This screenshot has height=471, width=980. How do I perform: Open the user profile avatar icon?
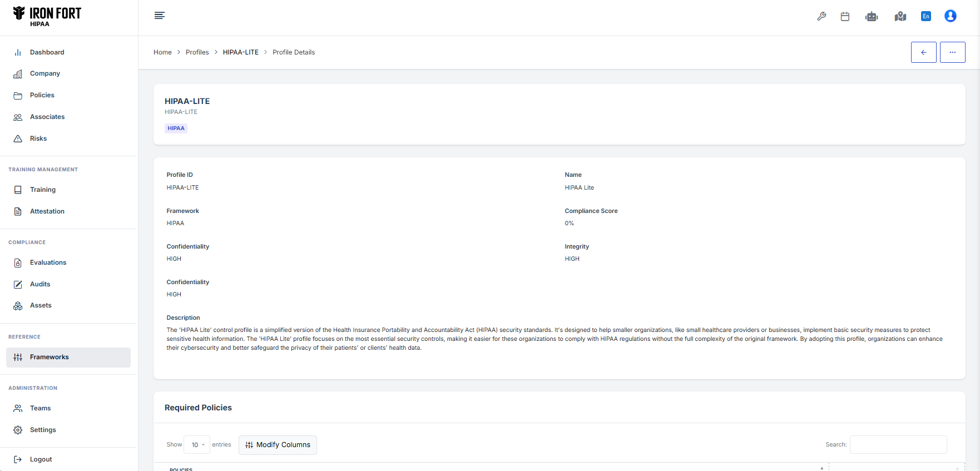(x=951, y=16)
